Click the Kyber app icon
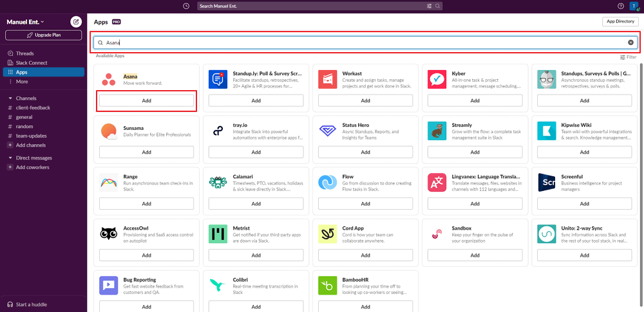 [437, 79]
